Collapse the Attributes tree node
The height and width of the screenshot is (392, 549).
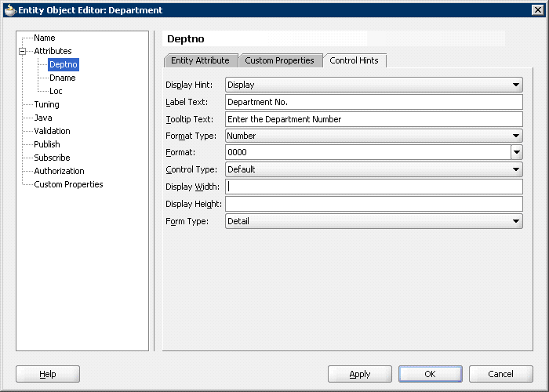click(x=23, y=52)
